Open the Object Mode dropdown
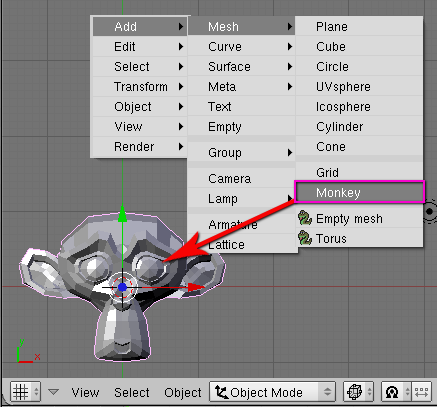Image resolution: width=437 pixels, height=407 pixels. [x=272, y=392]
